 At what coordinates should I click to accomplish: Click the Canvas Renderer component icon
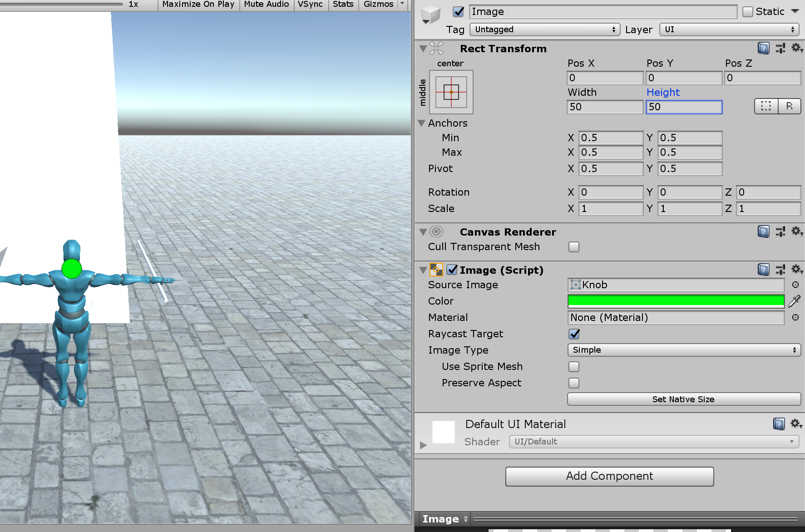click(x=436, y=232)
